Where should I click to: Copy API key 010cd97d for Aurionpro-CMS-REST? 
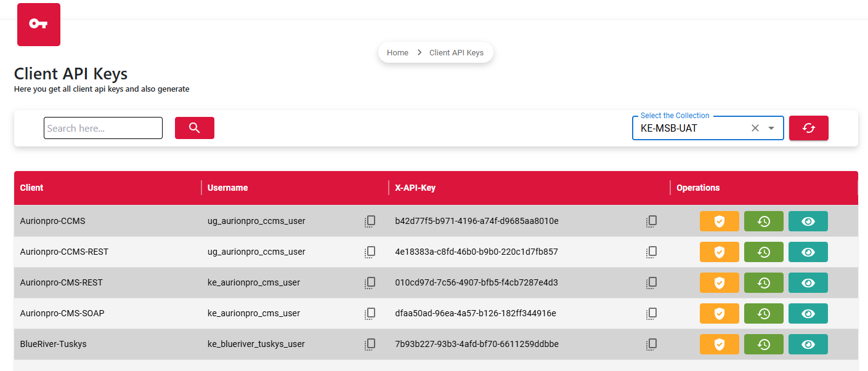[x=652, y=282]
